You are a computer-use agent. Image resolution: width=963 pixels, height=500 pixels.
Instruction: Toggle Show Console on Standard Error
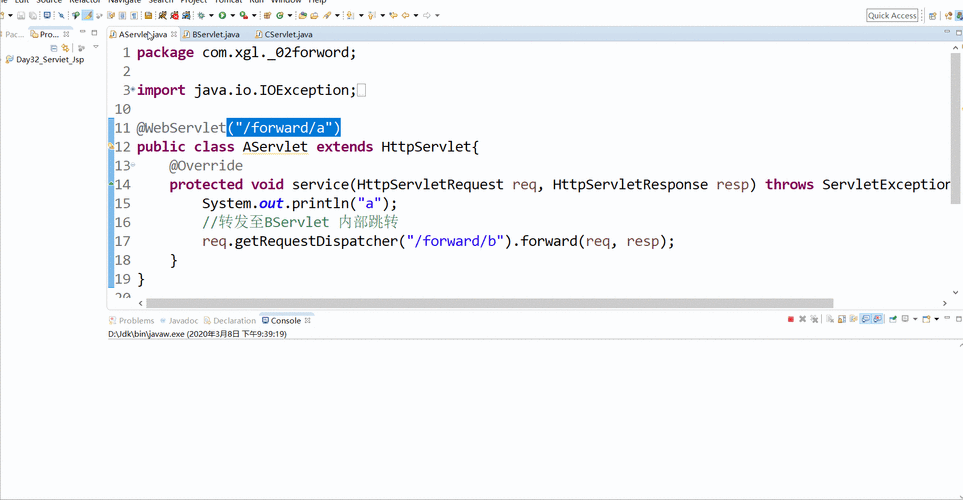(878, 319)
